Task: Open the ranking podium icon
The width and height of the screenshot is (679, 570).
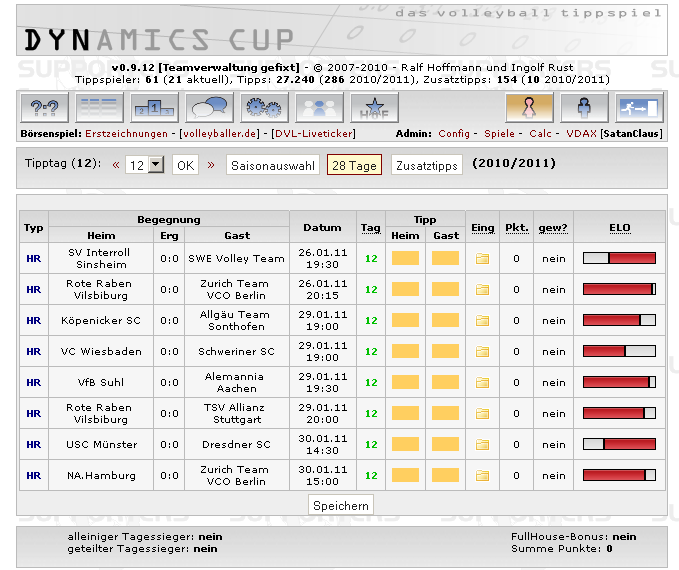Action: (155, 107)
